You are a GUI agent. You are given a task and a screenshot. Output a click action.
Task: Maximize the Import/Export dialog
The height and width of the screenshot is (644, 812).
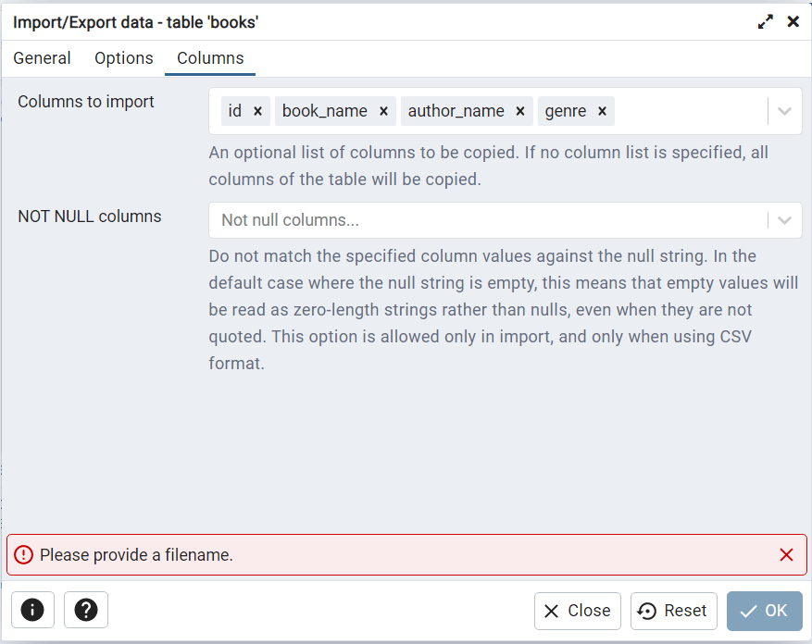766,21
